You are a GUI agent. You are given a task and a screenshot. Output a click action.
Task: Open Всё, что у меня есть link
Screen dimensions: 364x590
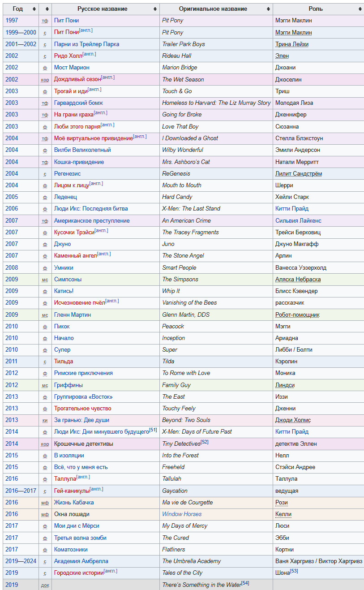(81, 467)
